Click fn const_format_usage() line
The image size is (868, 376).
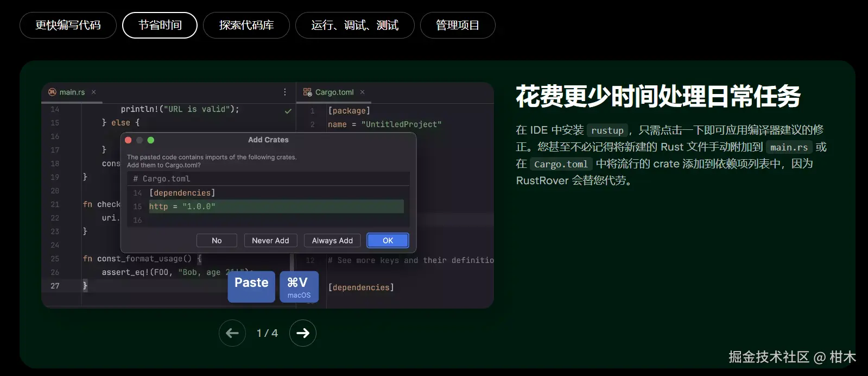[x=143, y=259]
